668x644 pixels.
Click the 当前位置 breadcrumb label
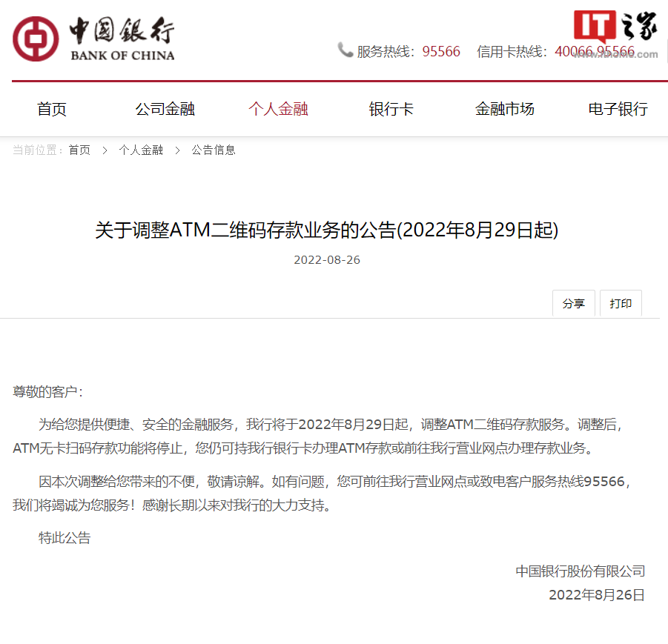(38, 150)
